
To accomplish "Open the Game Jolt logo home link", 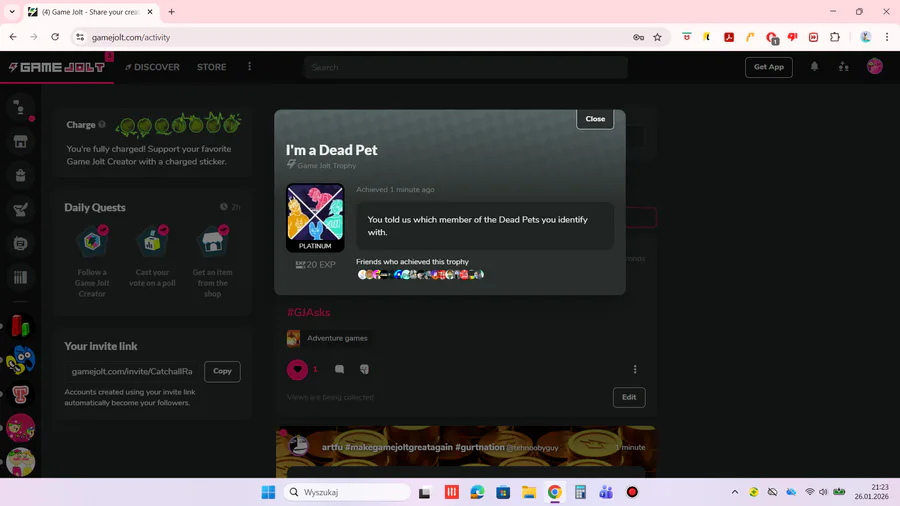I will coord(57,67).
